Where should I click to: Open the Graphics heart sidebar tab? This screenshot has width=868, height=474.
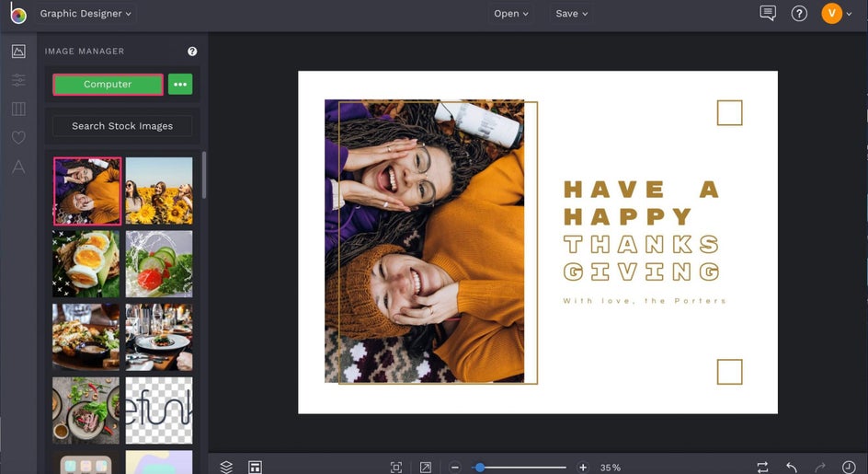pyautogui.click(x=18, y=137)
